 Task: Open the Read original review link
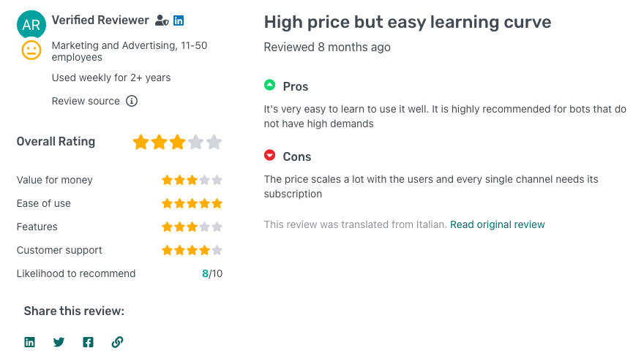coord(498,224)
